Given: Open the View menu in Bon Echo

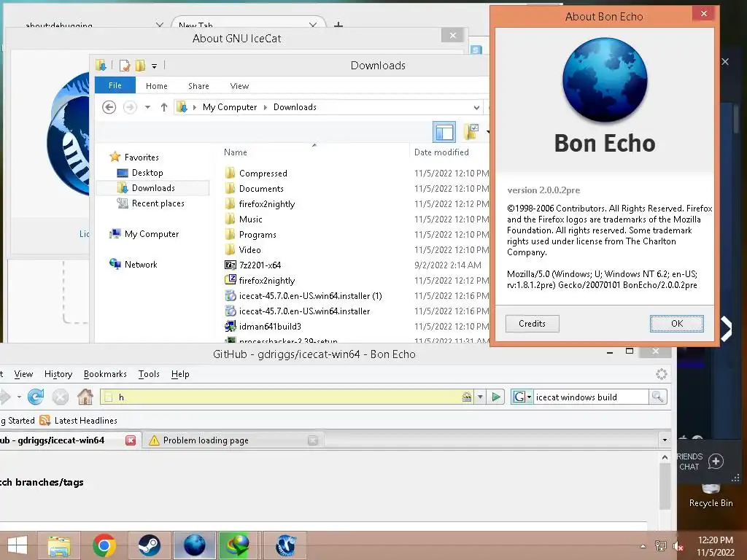Looking at the screenshot, I should tap(23, 374).
